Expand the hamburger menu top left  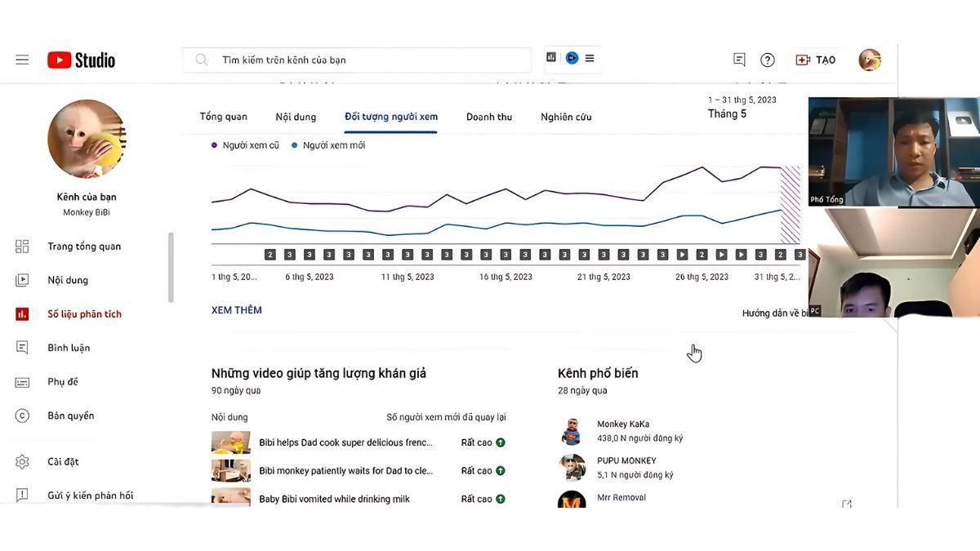coord(22,59)
